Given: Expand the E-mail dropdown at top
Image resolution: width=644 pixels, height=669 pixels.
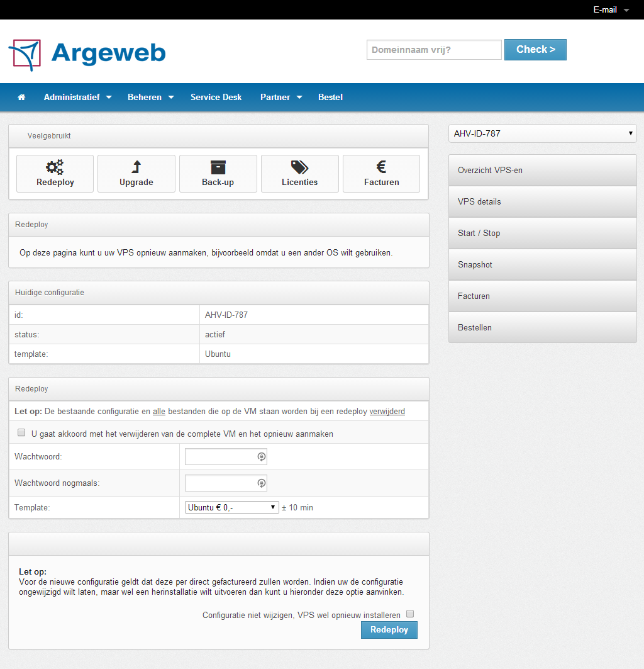Looking at the screenshot, I should [x=611, y=10].
